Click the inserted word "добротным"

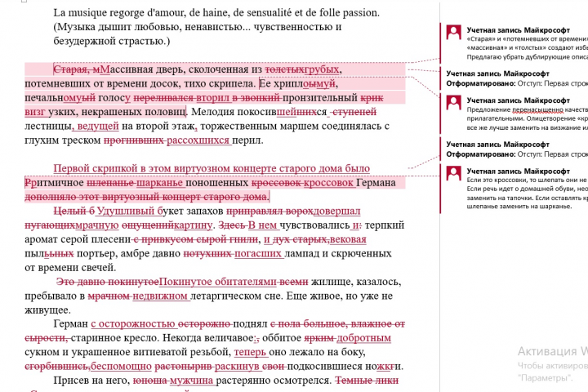coord(363,337)
